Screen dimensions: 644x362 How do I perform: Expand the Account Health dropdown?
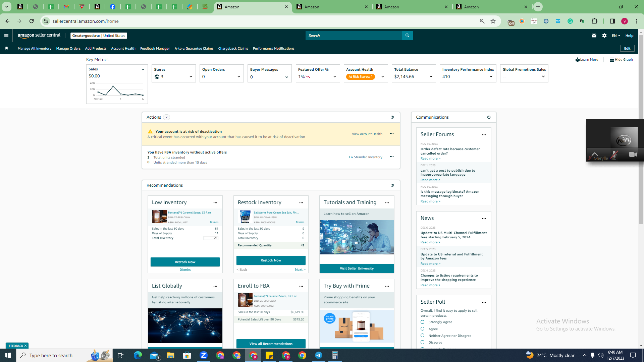pos(383,77)
